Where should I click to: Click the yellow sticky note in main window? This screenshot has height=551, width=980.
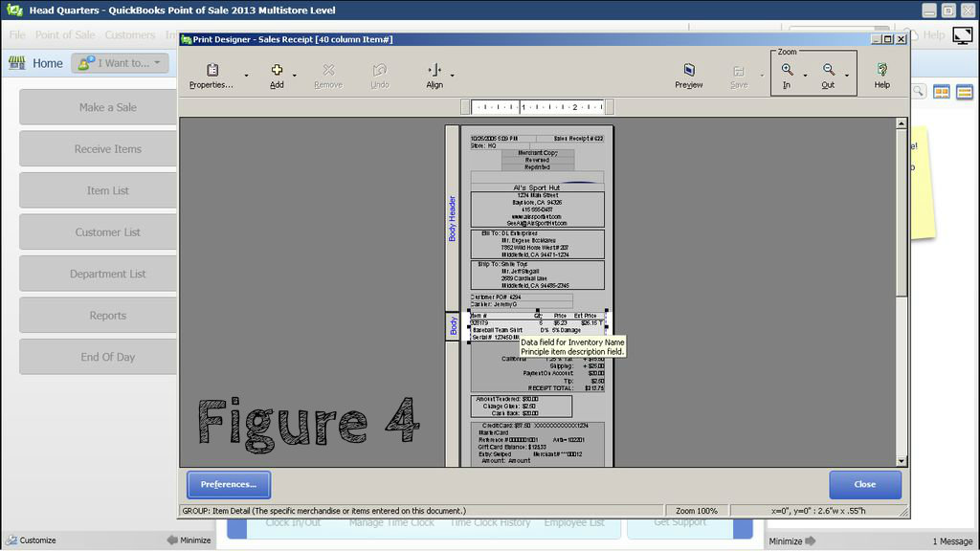point(923,183)
